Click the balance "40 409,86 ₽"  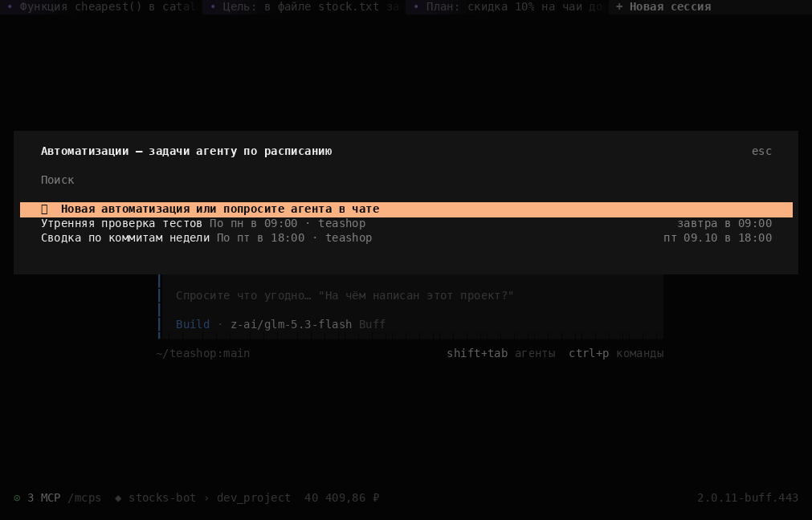click(x=342, y=498)
